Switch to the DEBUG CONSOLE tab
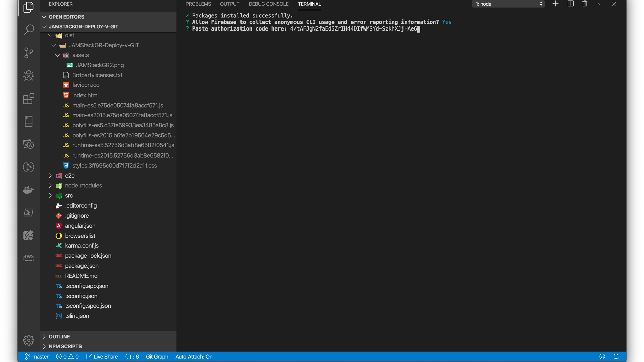The image size is (644, 362). coord(268,4)
